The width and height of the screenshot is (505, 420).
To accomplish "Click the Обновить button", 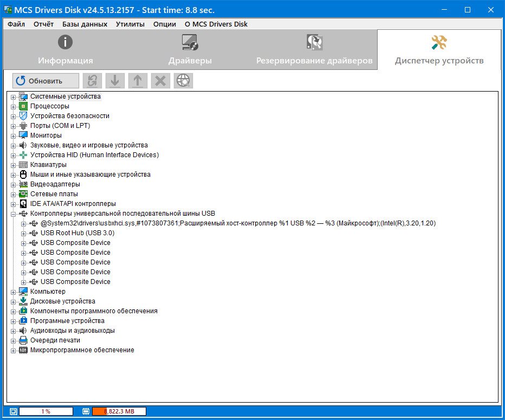I will [x=46, y=81].
